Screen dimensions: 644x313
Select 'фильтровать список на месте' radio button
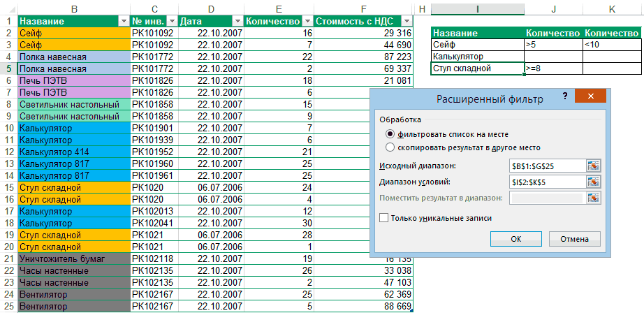point(390,133)
